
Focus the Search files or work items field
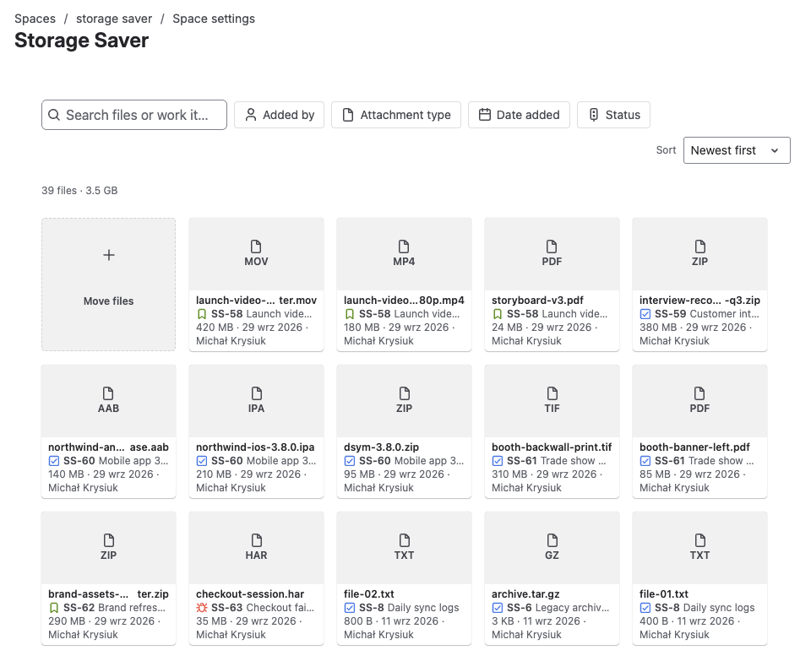[x=134, y=115]
